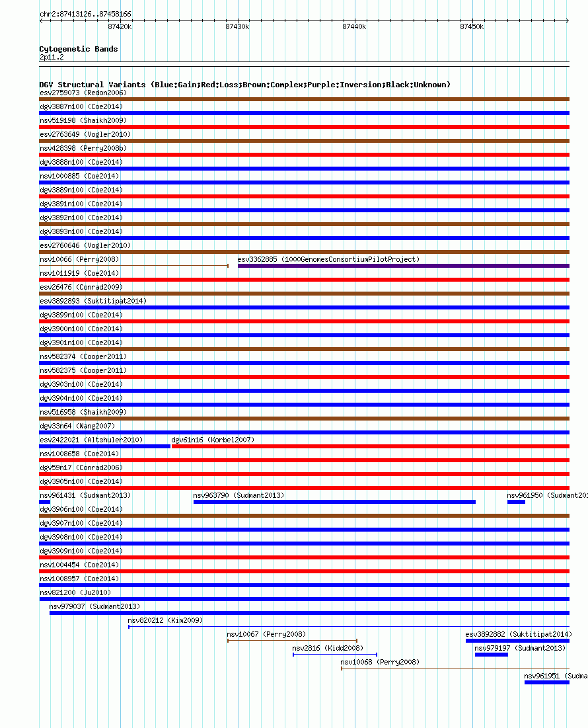Open nsv820212 (Kim2009) label

(x=165, y=622)
